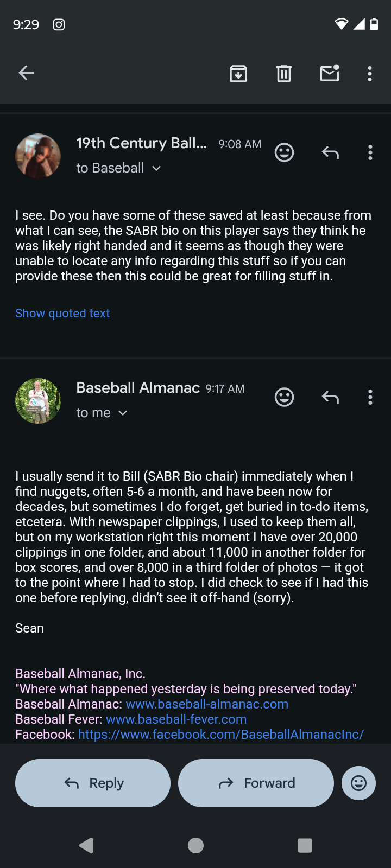Viewport: 391px width, 868px height.
Task: Open the www.baseball-almanac.com link
Action: click(x=207, y=704)
